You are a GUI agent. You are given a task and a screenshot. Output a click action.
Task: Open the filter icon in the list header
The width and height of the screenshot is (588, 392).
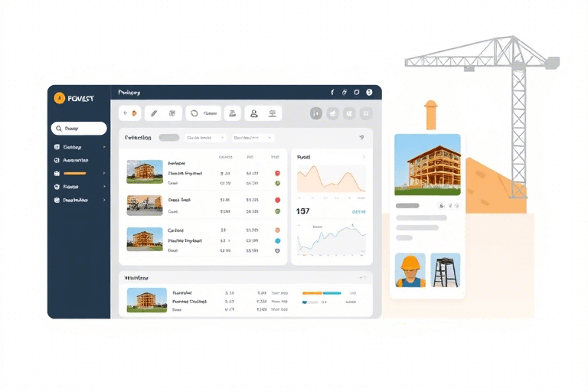(x=361, y=138)
